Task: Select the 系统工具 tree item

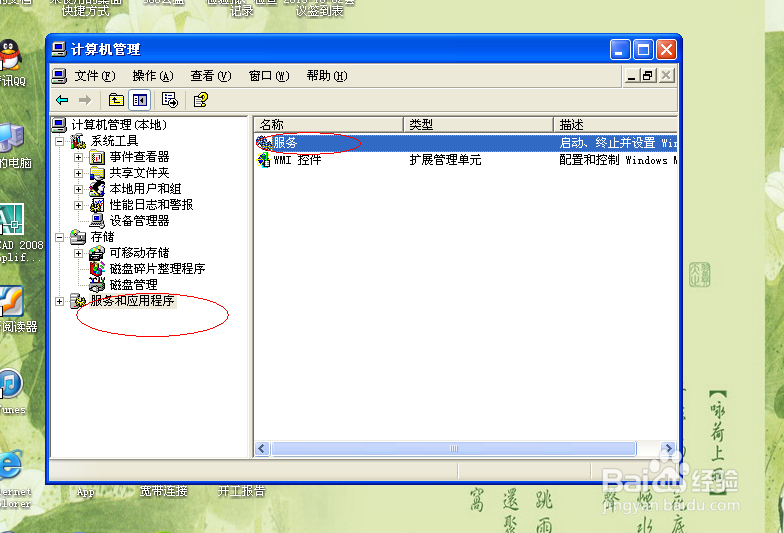Action: [114, 141]
